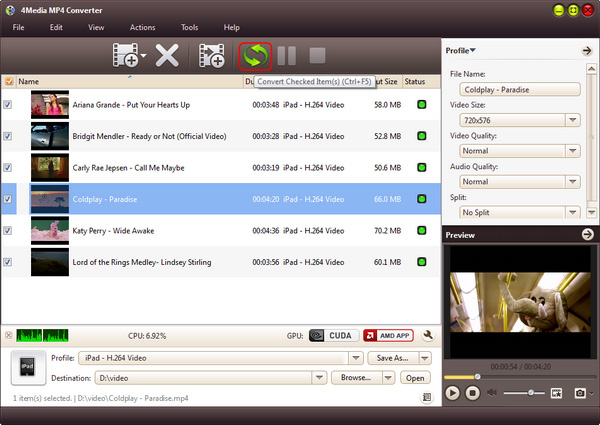The height and width of the screenshot is (425, 600).
Task: Uncheck Lord of the Rings Medley checkbox
Action: [8, 262]
